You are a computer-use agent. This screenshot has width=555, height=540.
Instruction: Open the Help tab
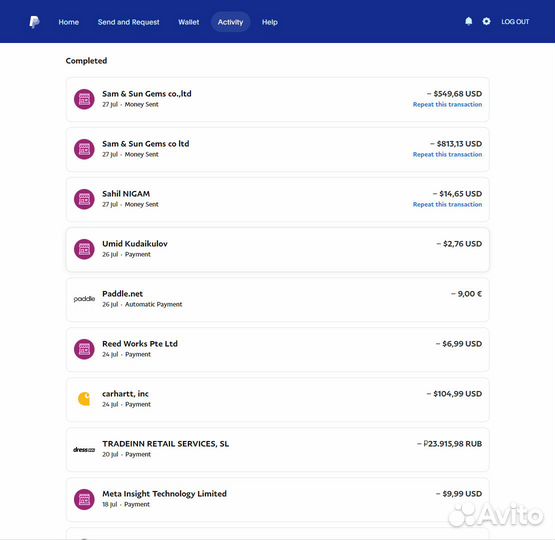(270, 22)
